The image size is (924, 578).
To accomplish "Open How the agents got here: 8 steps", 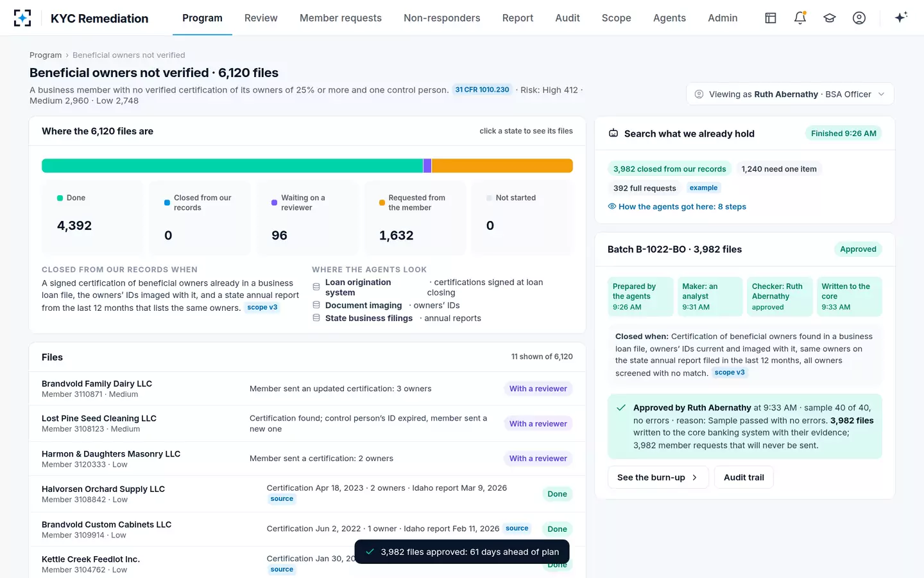I will tap(677, 207).
